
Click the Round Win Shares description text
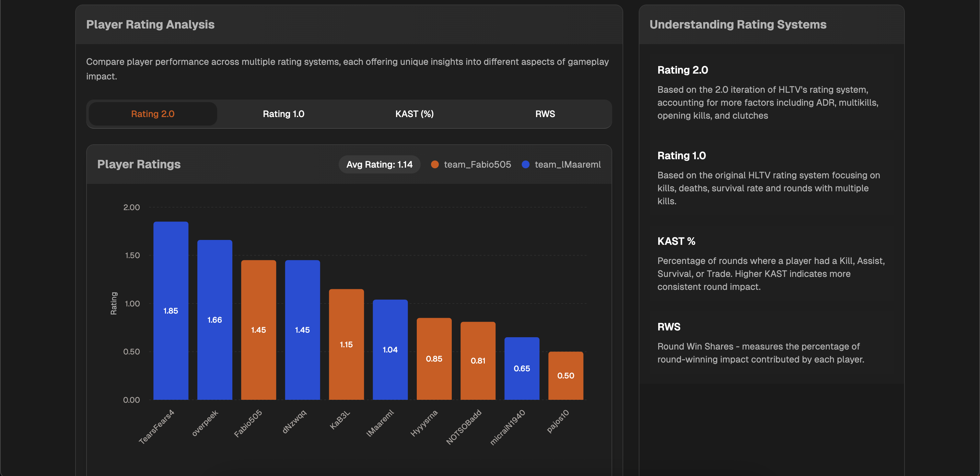pyautogui.click(x=761, y=353)
